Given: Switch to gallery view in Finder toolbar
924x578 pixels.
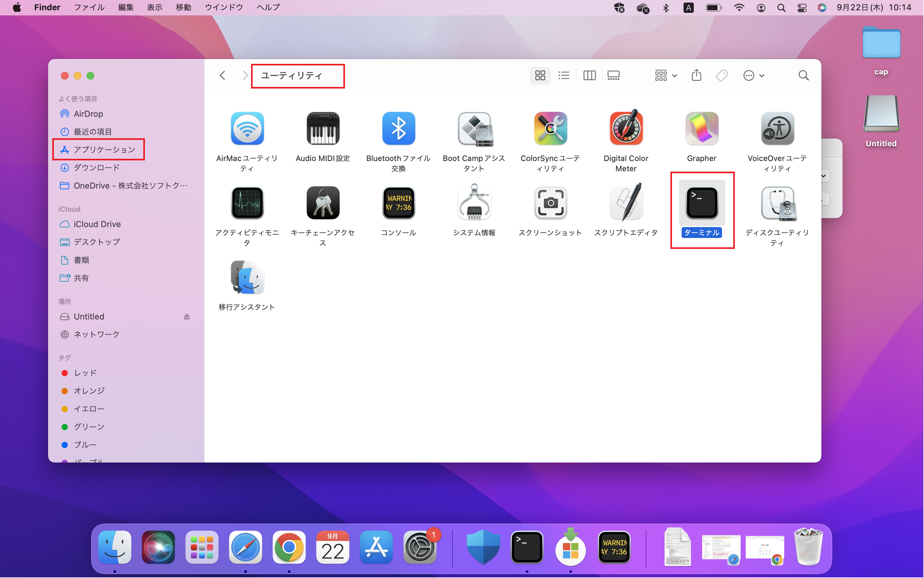Looking at the screenshot, I should pyautogui.click(x=613, y=75).
